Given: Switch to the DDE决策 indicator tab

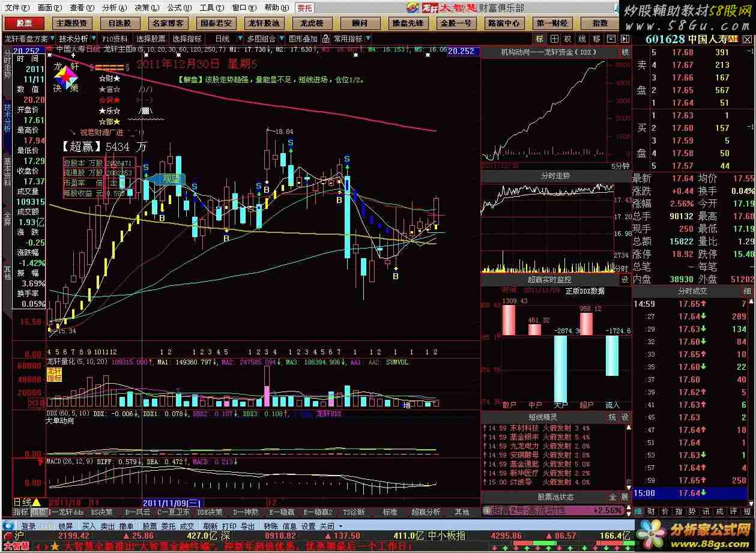Looking at the screenshot, I should pos(210,512).
